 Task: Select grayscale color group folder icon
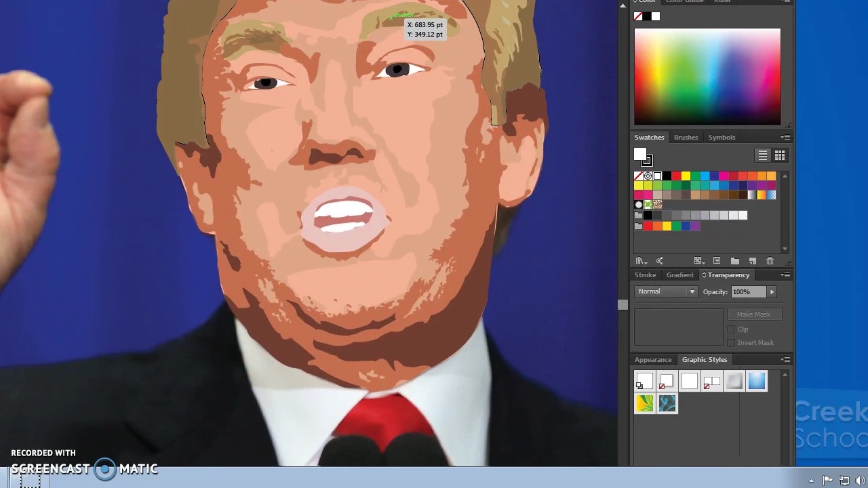click(x=638, y=216)
